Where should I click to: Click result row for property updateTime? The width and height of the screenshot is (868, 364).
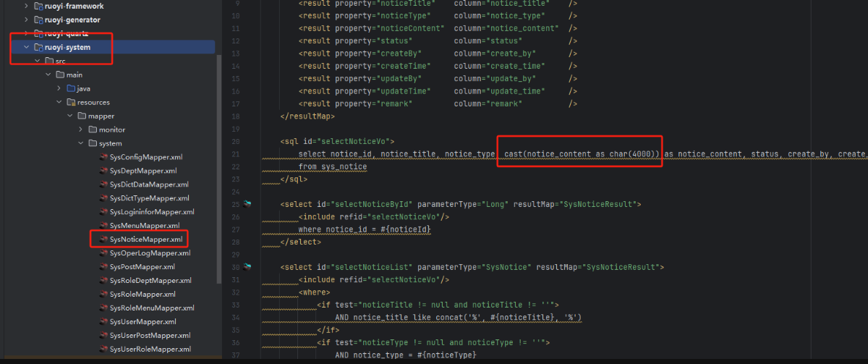coord(438,91)
